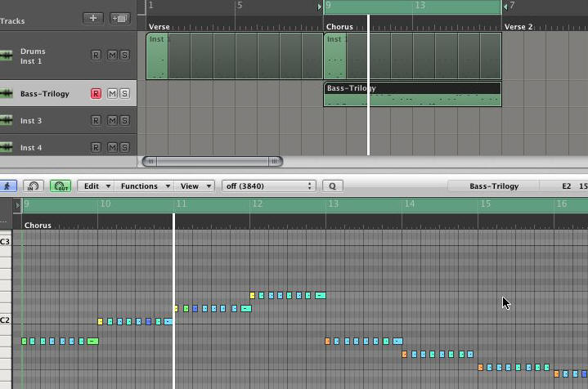Select the orange note at bar 15

480,367
